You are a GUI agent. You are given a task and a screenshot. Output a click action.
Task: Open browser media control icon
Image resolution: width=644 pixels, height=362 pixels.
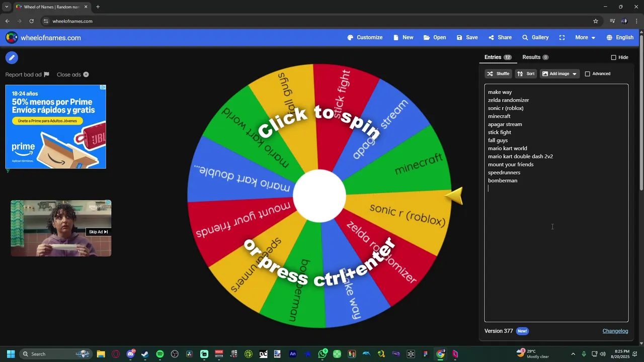click(612, 21)
